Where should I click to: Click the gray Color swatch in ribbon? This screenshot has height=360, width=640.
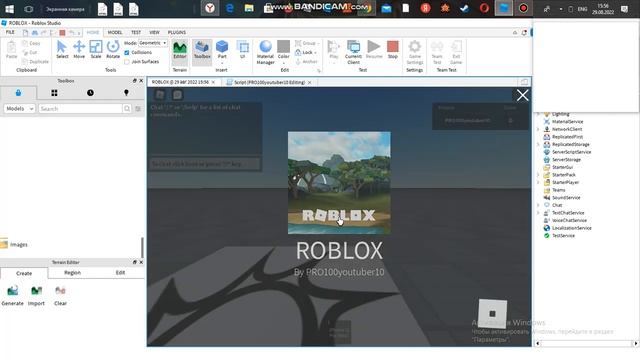283,47
